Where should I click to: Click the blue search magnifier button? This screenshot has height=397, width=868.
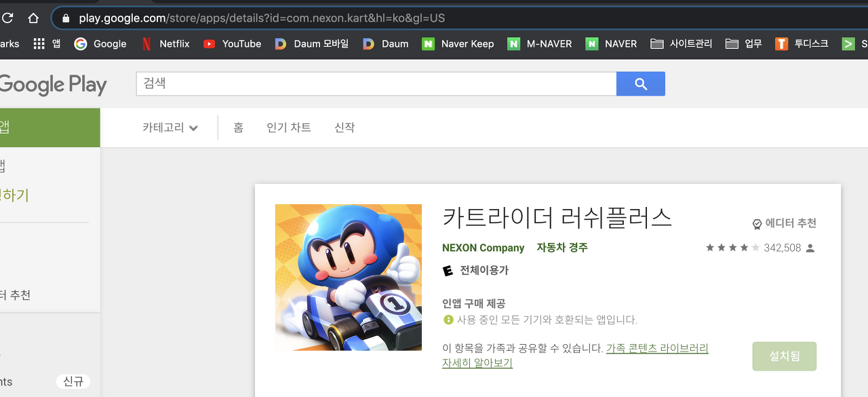click(x=641, y=83)
